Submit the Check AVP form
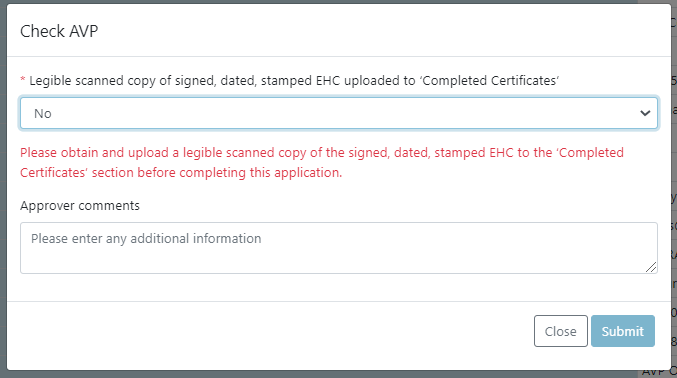The image size is (677, 378). (623, 331)
